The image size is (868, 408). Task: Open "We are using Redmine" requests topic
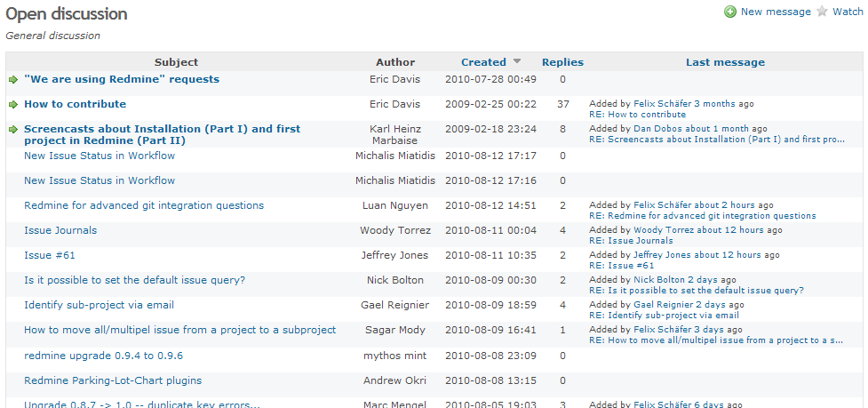point(121,79)
